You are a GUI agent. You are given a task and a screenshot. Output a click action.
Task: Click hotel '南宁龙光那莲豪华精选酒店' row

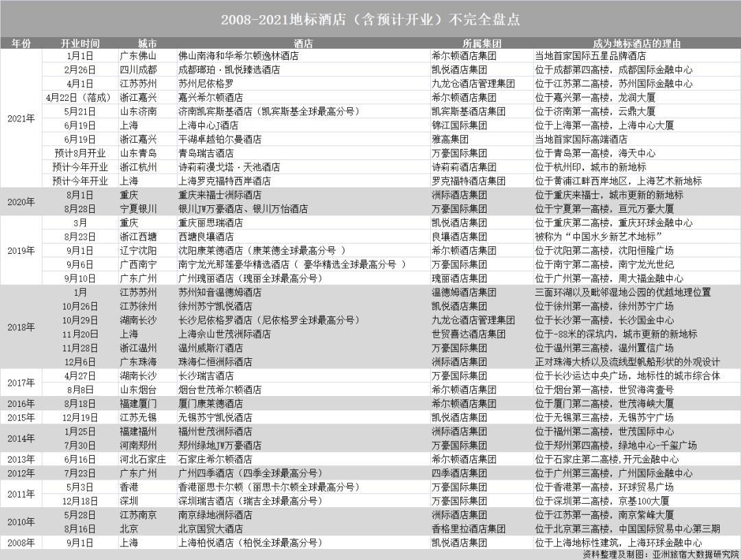pyautogui.click(x=292, y=265)
